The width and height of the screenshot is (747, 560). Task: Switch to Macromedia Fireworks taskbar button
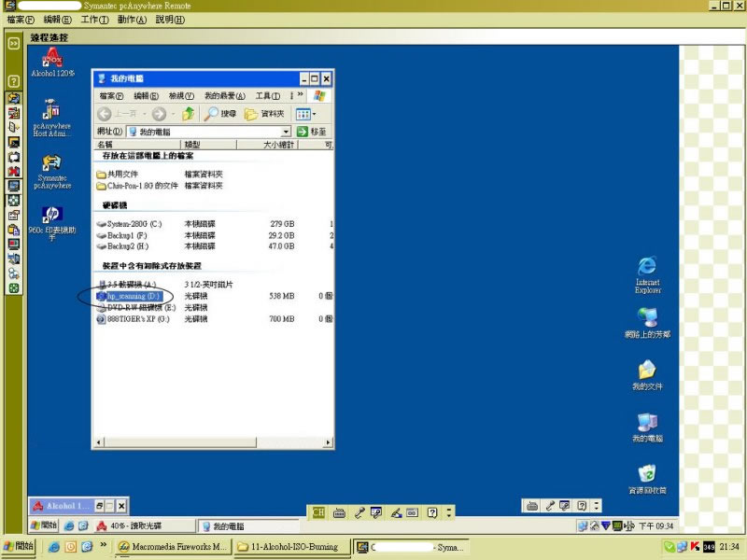coord(173,547)
